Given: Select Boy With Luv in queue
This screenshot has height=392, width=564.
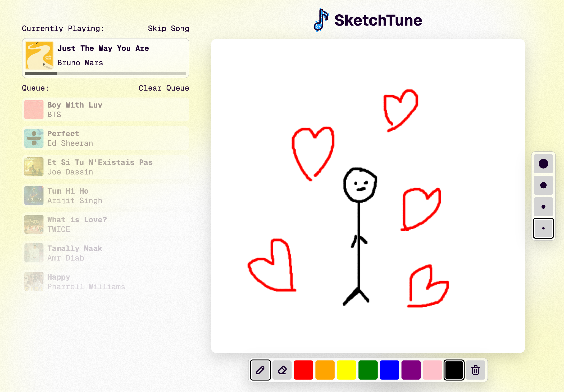Looking at the screenshot, I should [x=106, y=109].
